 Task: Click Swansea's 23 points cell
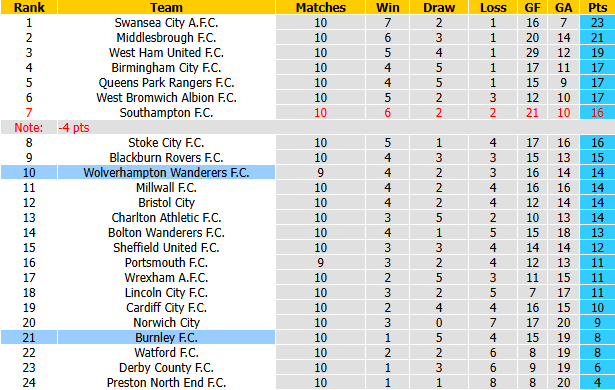(x=597, y=23)
